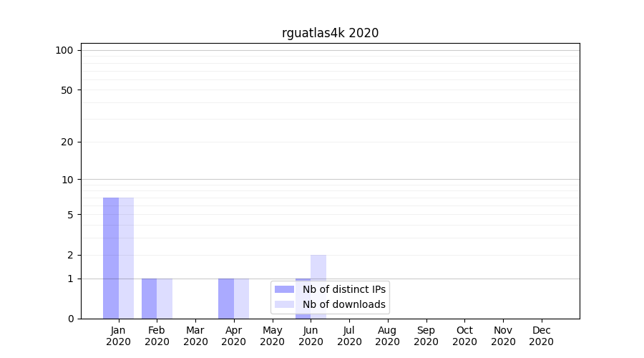This screenshot has width=644, height=358.
Task: Click the January downloads bar
Action: click(x=126, y=258)
